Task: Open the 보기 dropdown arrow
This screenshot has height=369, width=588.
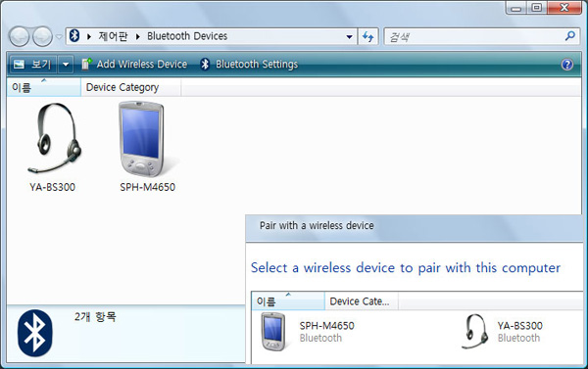Action: point(66,65)
